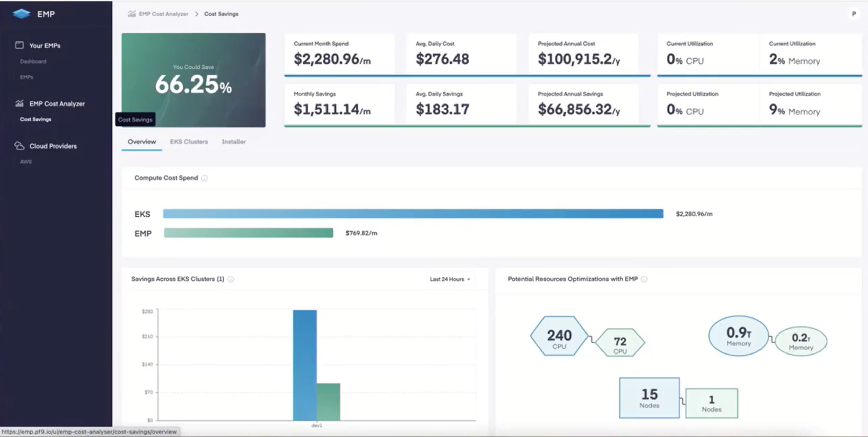Click the Your EMPs monitor icon

(x=19, y=45)
